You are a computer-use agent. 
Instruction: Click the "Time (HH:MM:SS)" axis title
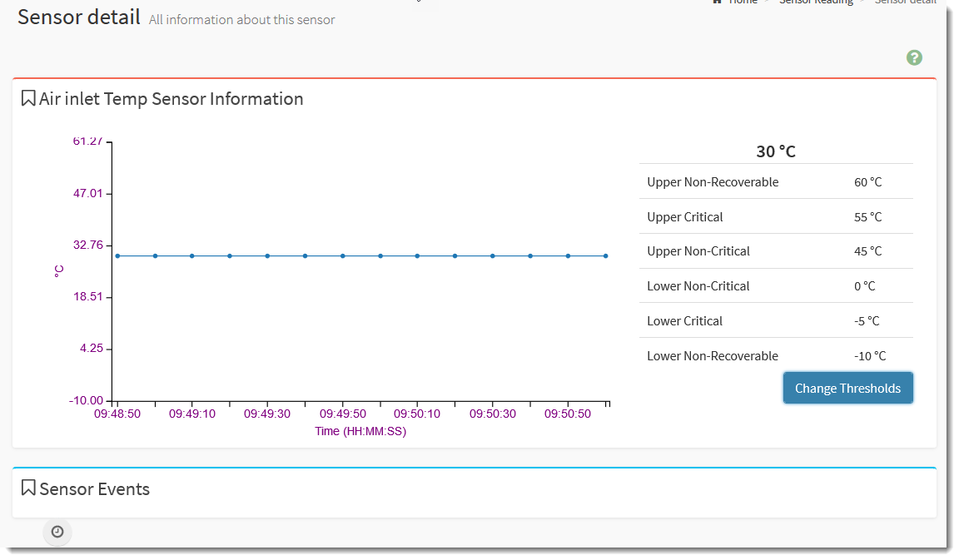[360, 432]
